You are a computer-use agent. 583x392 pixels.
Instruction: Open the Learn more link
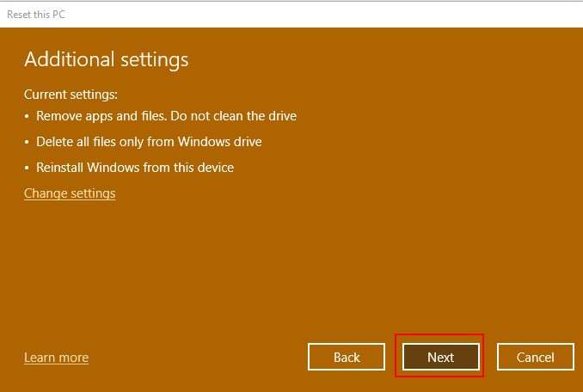coord(56,357)
